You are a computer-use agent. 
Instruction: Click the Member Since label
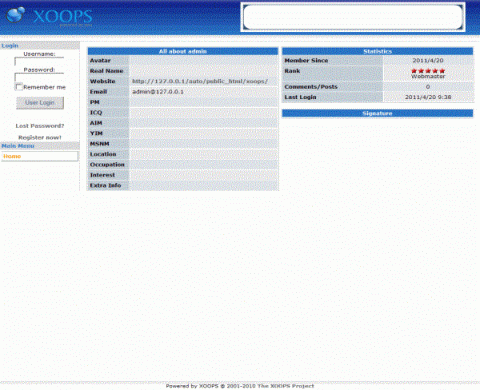click(x=306, y=60)
